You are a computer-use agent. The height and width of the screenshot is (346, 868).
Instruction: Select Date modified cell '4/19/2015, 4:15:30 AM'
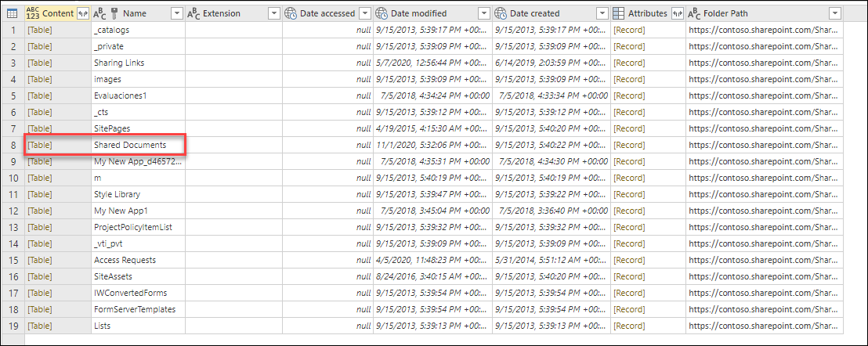[x=432, y=128]
